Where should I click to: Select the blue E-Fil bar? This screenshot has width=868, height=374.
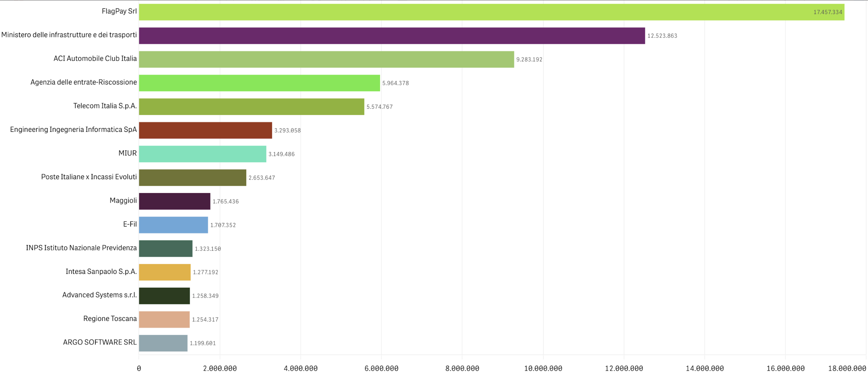point(173,225)
